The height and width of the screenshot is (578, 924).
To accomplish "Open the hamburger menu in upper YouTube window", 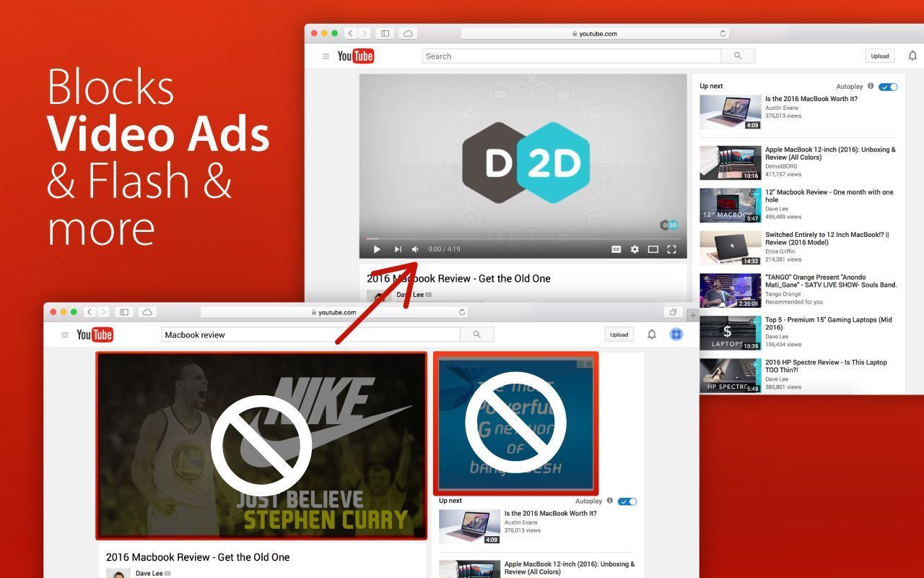I will pos(326,56).
